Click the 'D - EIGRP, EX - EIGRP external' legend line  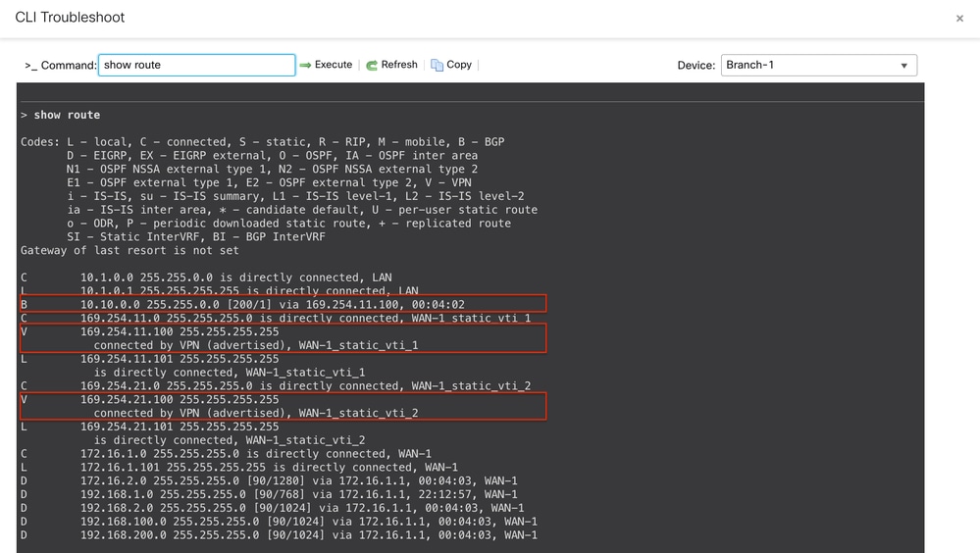[x=272, y=156]
